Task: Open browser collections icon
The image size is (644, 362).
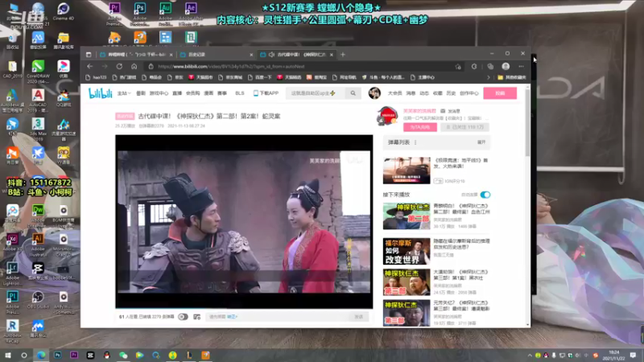Action: [490, 67]
